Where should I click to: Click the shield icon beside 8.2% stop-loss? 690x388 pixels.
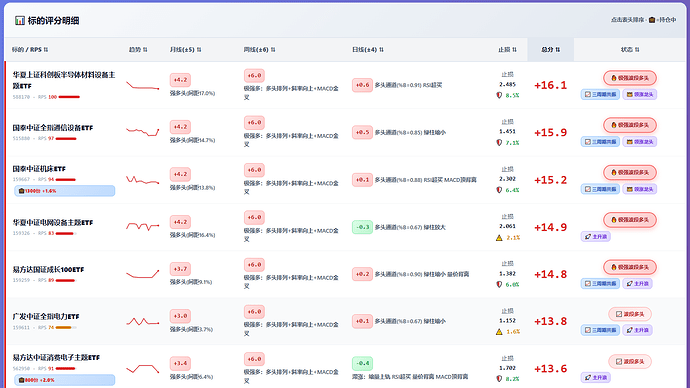pos(499,379)
